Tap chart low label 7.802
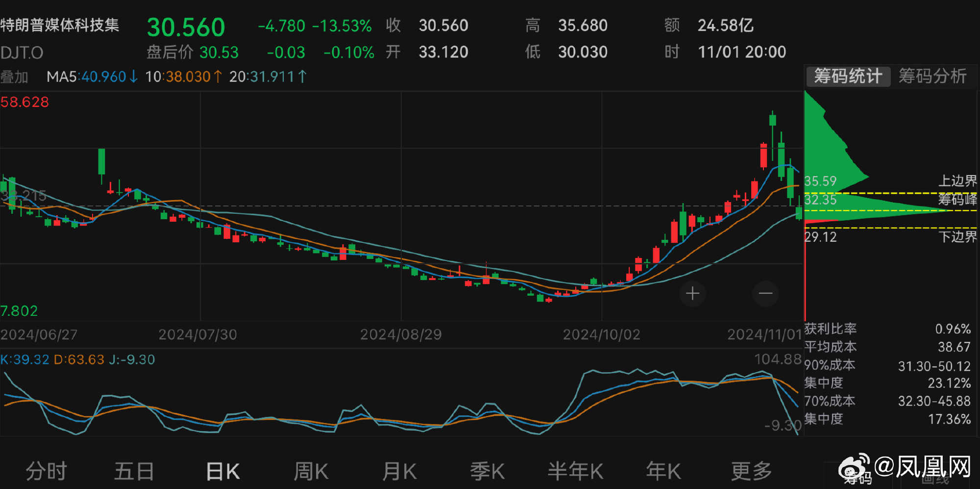Viewport: 980px width, 489px height. [19, 311]
